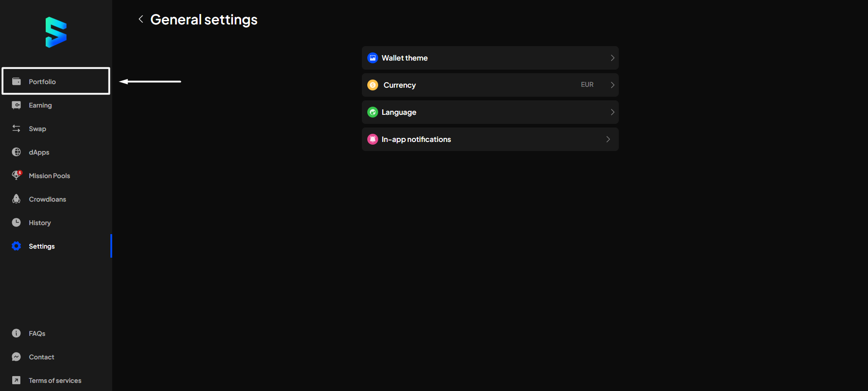
Task: Click the Swap arrows icon
Action: [16, 129]
